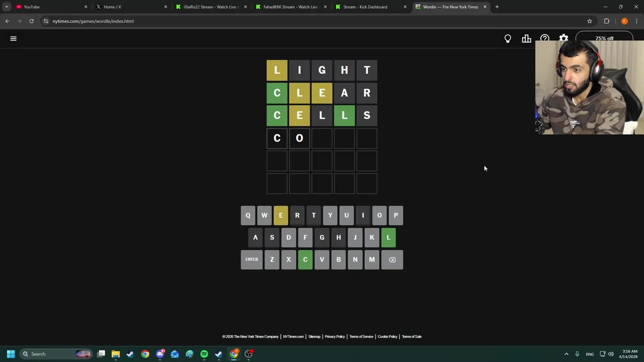Click the X key on Wordle keyboard
This screenshot has width=644, height=362.
click(x=289, y=259)
